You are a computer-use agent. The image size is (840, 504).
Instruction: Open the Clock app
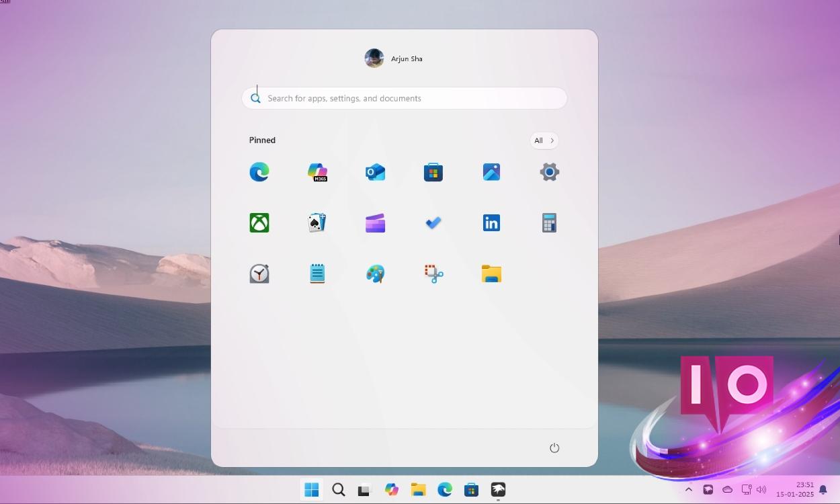(259, 274)
